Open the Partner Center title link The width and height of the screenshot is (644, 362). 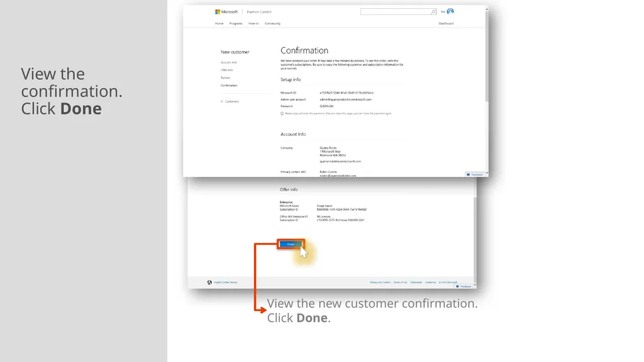pyautogui.click(x=259, y=12)
